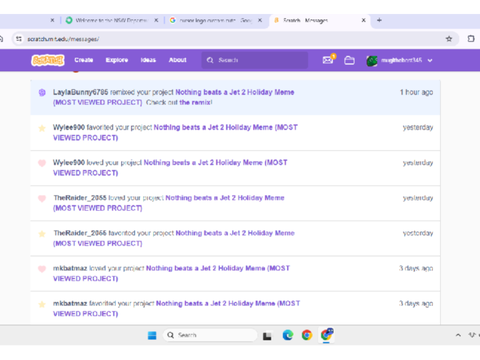Open Task View on taskbar
This screenshot has width=480, height=360.
[267, 336]
